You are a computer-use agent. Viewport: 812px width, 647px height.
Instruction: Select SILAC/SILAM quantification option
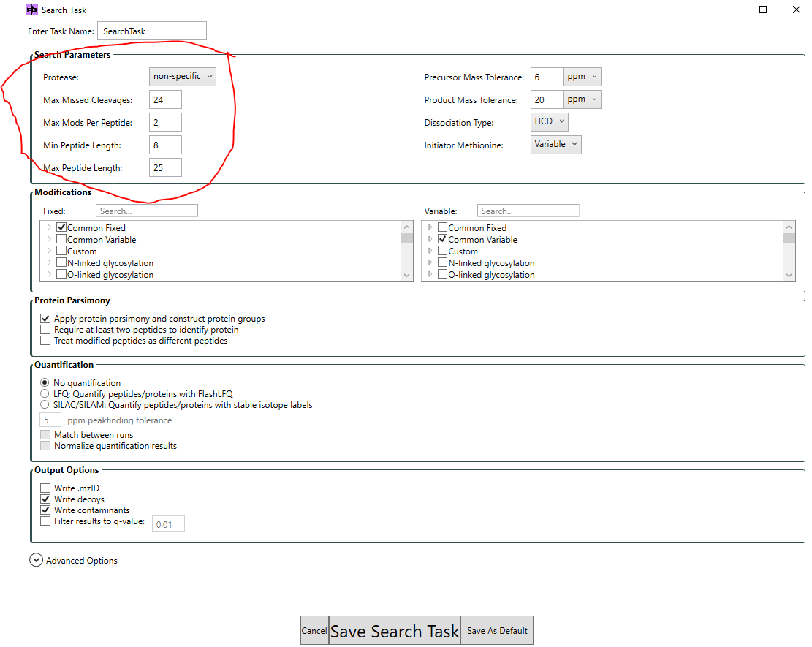coord(45,404)
